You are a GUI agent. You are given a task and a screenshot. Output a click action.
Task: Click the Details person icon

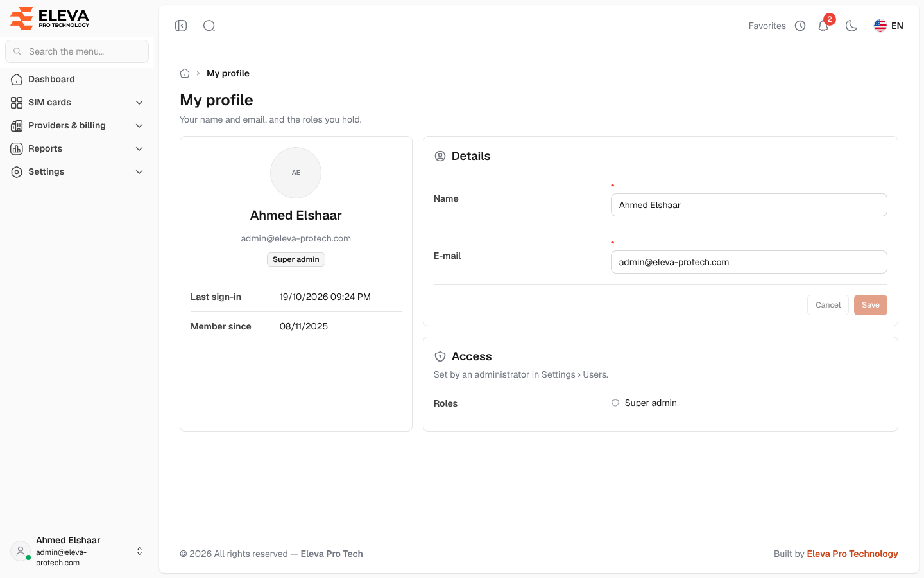point(440,156)
